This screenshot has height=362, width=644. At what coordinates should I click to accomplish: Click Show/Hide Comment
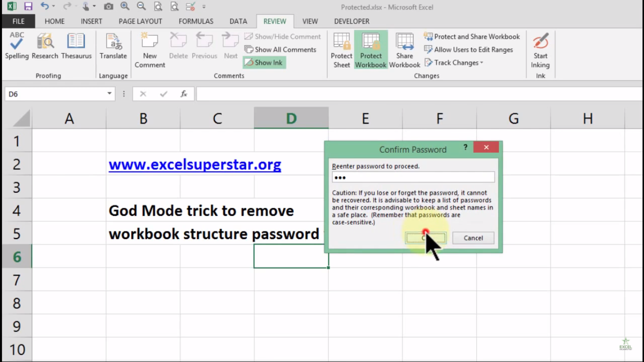click(282, 36)
